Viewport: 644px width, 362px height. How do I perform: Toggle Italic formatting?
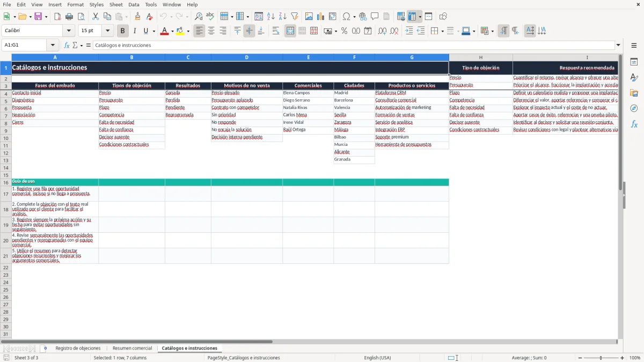coord(135,31)
